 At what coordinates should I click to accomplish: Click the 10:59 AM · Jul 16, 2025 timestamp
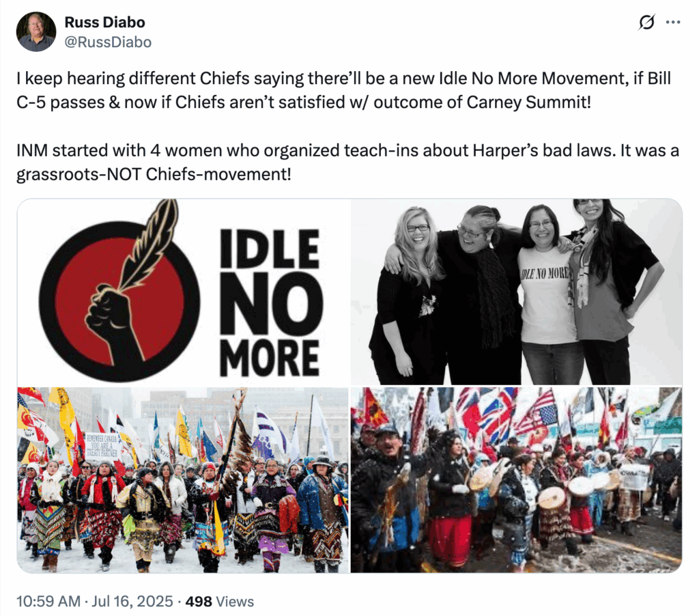(x=94, y=601)
